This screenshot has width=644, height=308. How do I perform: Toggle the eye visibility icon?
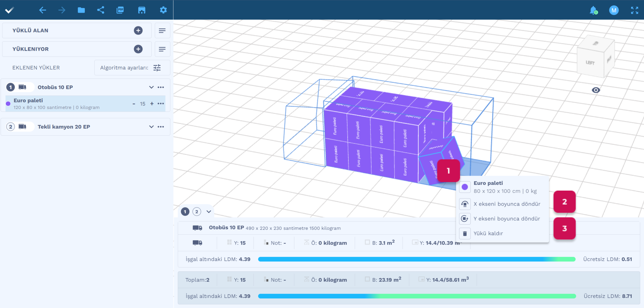click(x=596, y=90)
